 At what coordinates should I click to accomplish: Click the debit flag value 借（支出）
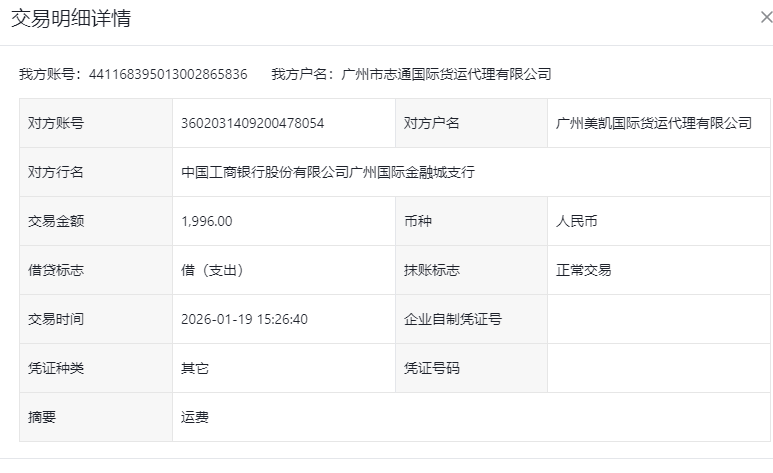(x=212, y=270)
